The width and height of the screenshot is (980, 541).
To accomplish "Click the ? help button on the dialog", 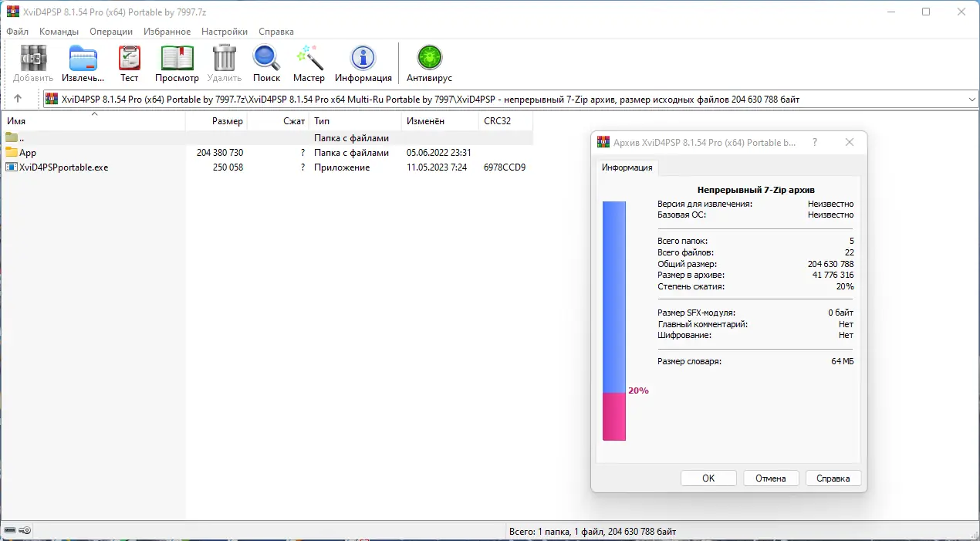I will point(814,142).
